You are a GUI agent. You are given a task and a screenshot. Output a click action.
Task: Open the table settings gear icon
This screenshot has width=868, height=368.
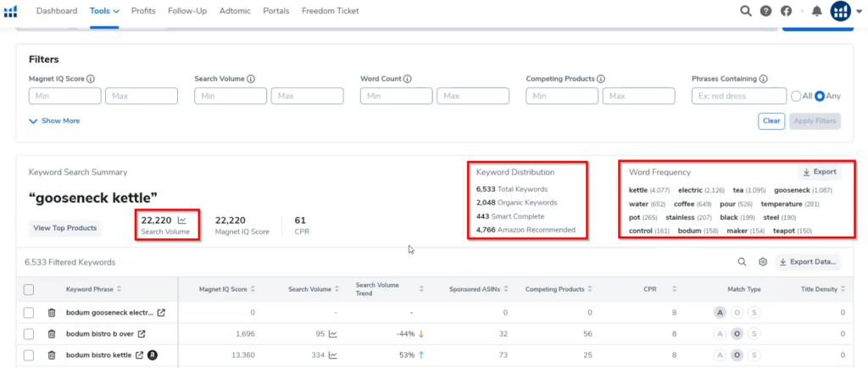coord(762,262)
